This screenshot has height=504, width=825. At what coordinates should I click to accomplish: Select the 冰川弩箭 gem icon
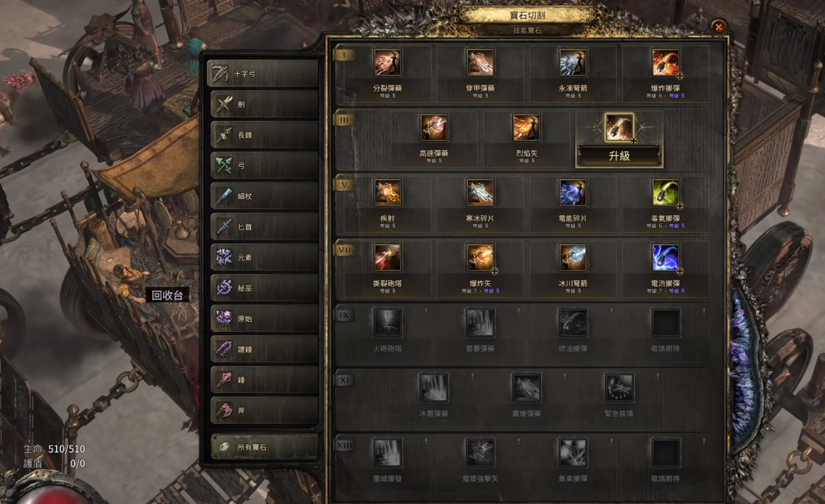[x=572, y=258]
